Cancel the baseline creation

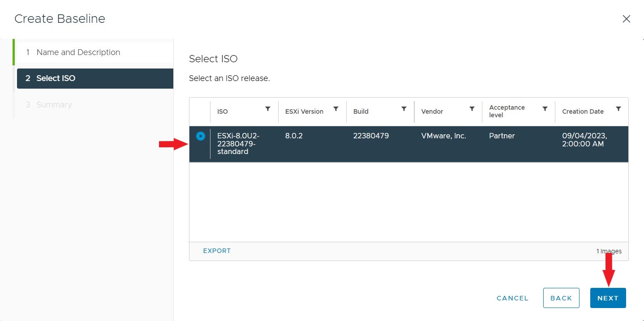[x=512, y=298]
